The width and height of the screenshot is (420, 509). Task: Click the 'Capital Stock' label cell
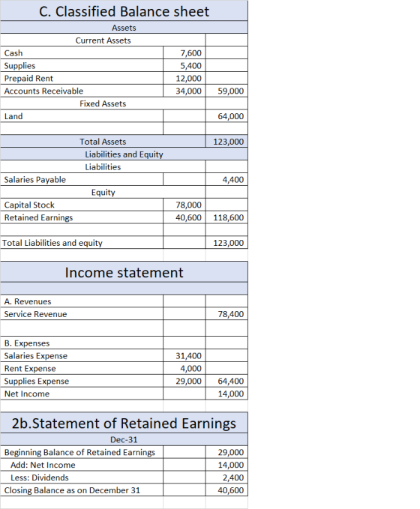(x=82, y=205)
